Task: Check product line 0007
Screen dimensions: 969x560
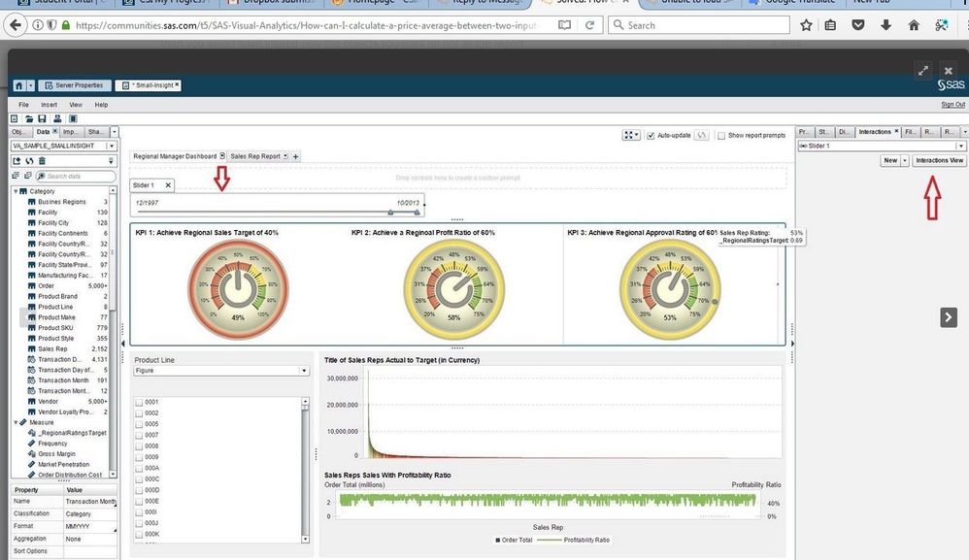Action: point(139,435)
